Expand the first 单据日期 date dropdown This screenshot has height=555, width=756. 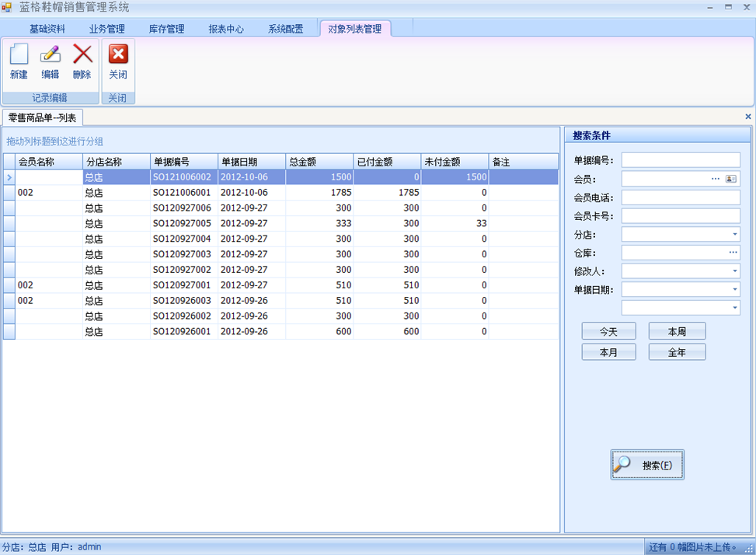coord(735,290)
